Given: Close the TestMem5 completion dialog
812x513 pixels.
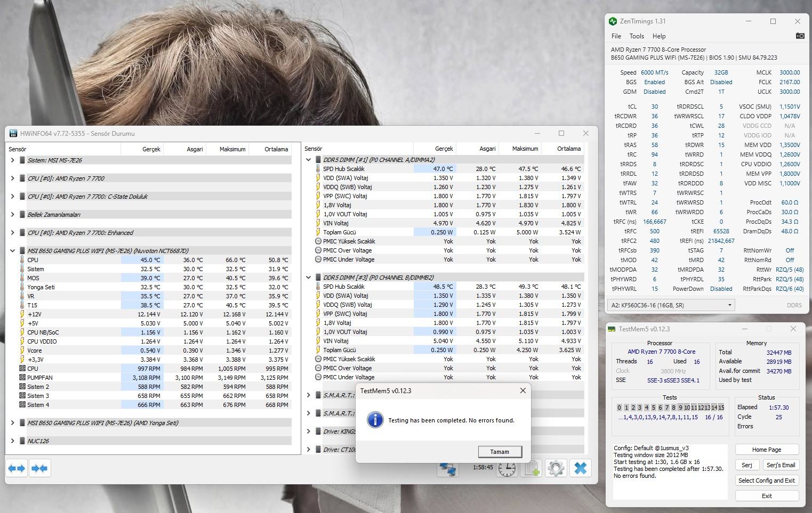Looking at the screenshot, I should click(523, 390).
